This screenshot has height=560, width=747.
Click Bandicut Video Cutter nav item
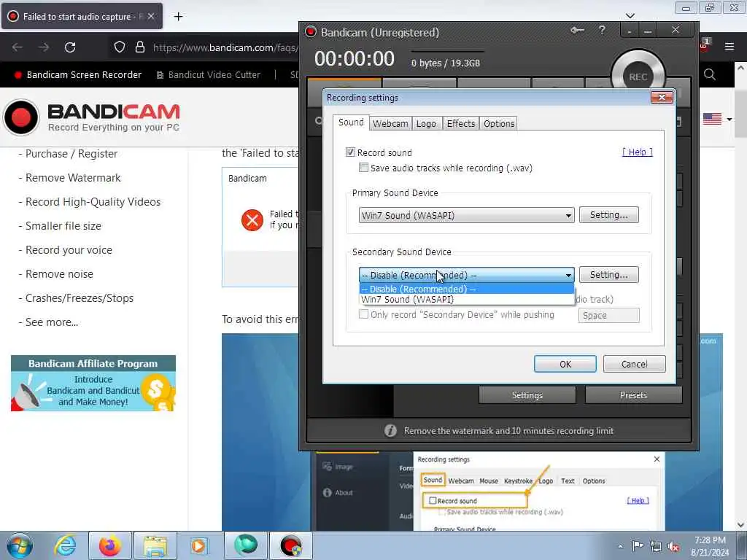click(x=209, y=75)
